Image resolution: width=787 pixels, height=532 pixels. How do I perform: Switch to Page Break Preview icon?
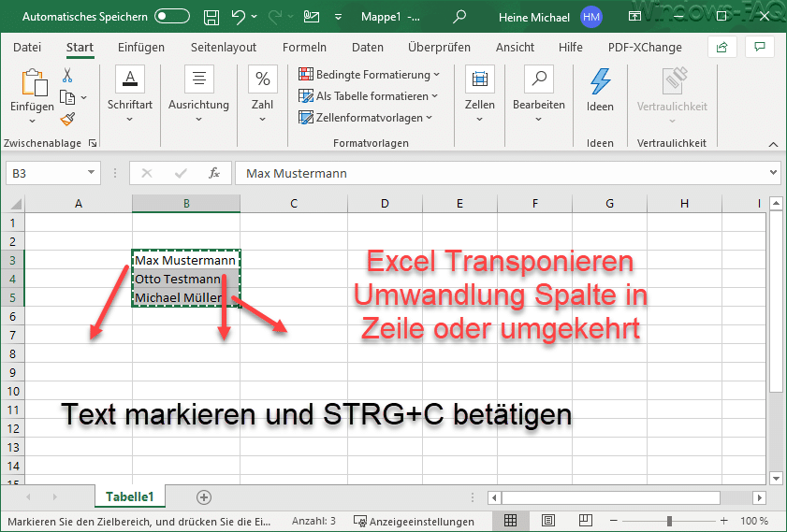tap(585, 521)
